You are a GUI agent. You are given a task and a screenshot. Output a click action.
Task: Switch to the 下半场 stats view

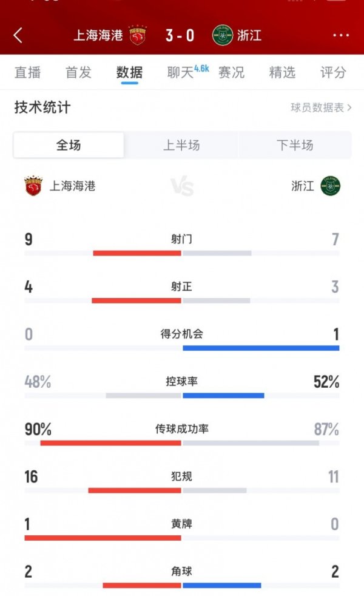(294, 144)
